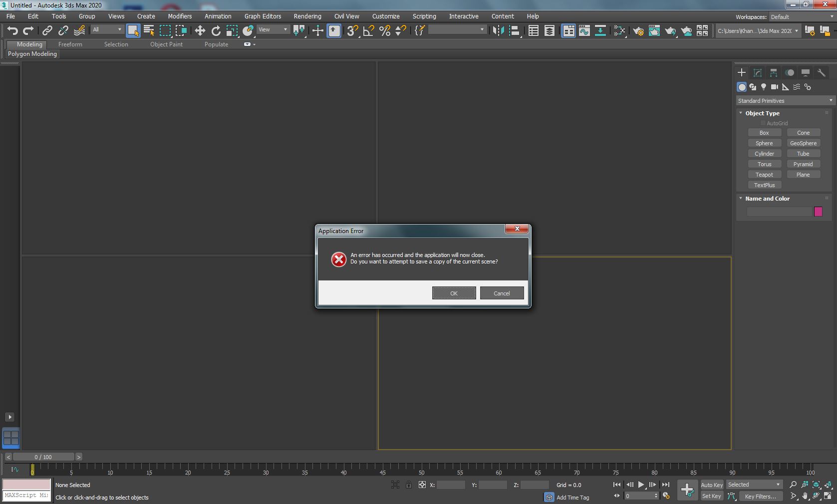This screenshot has height=504, width=837.
Task: Show the Helpers category in the Create panel
Action: click(786, 87)
